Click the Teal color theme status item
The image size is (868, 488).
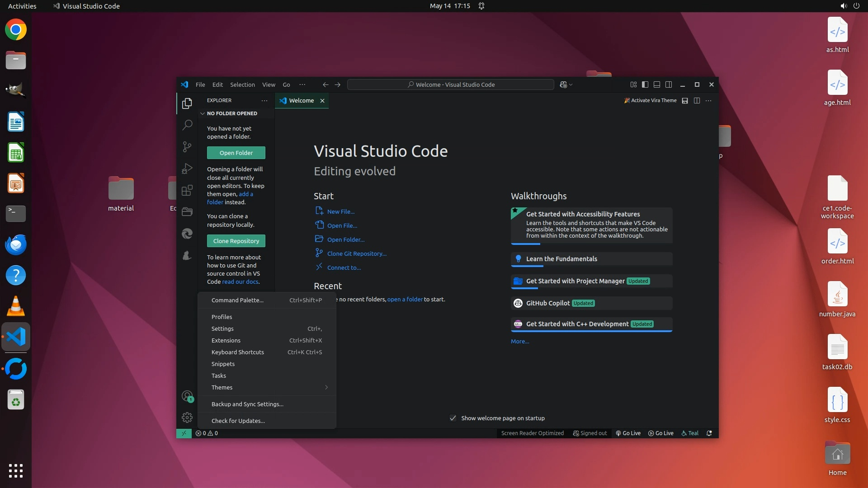pos(690,433)
